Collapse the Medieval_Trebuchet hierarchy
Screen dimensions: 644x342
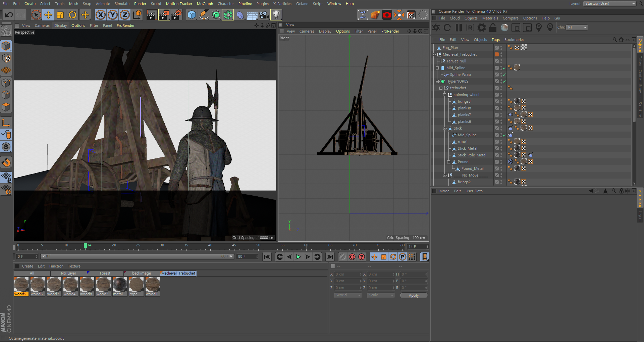pos(434,54)
